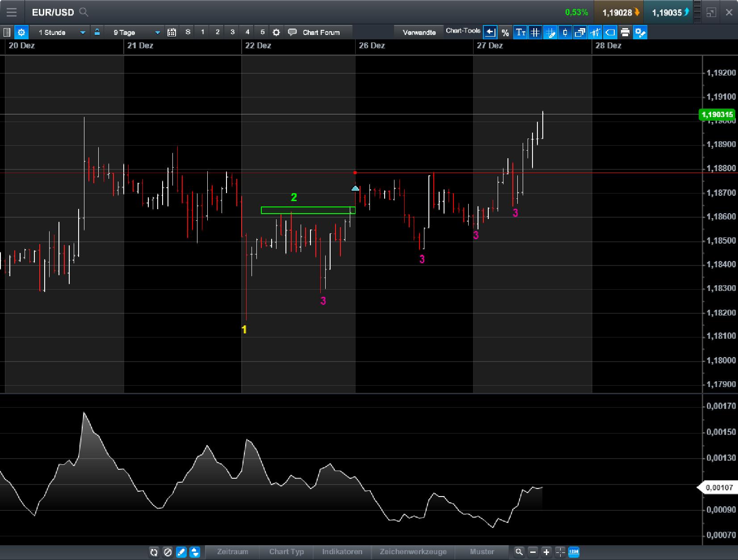Click the green 1,190315 price label
The image size is (738, 560).
(717, 115)
